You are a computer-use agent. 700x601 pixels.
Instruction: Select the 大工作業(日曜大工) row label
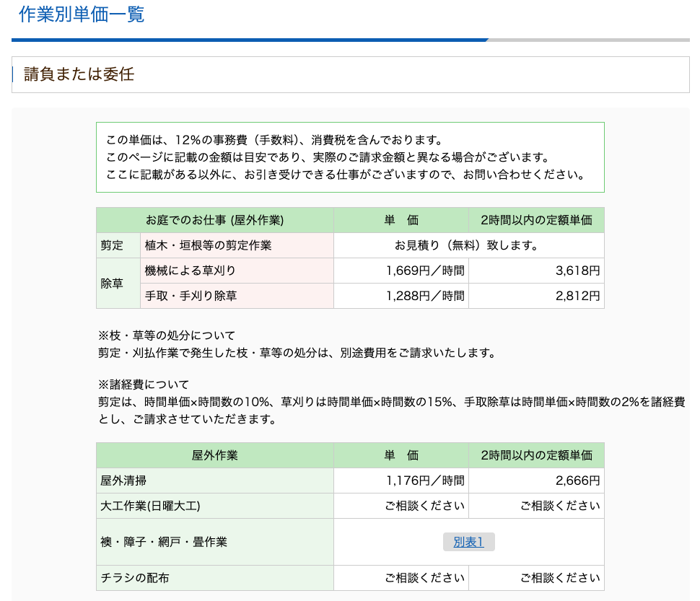[152, 506]
